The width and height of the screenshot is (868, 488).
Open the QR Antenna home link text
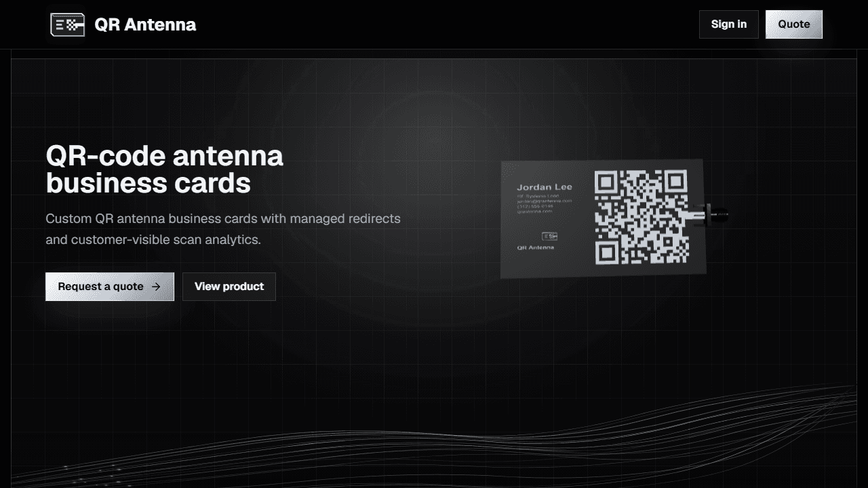tap(145, 24)
